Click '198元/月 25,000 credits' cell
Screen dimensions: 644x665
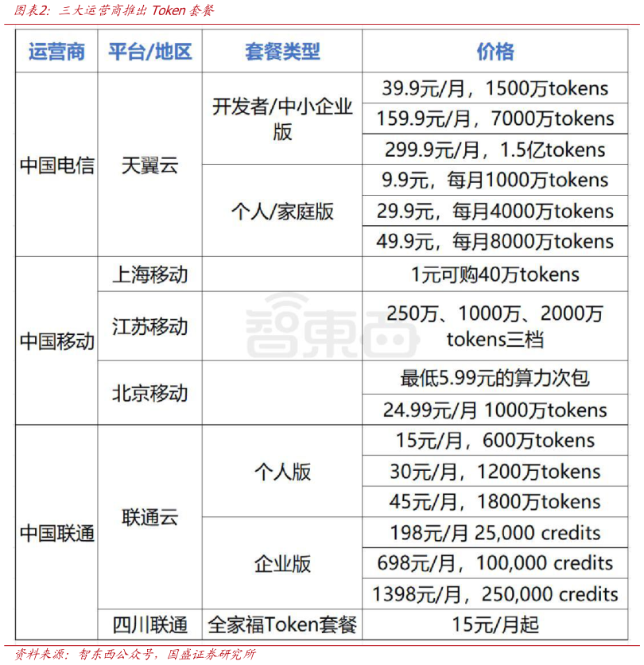coord(495,533)
